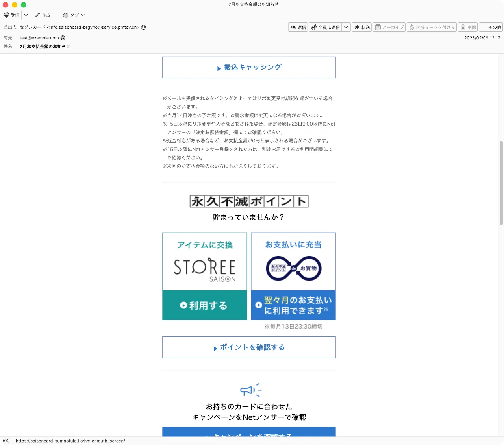The image size is (504, 445).
Task: Click the 返信 reply button
Action: click(298, 27)
